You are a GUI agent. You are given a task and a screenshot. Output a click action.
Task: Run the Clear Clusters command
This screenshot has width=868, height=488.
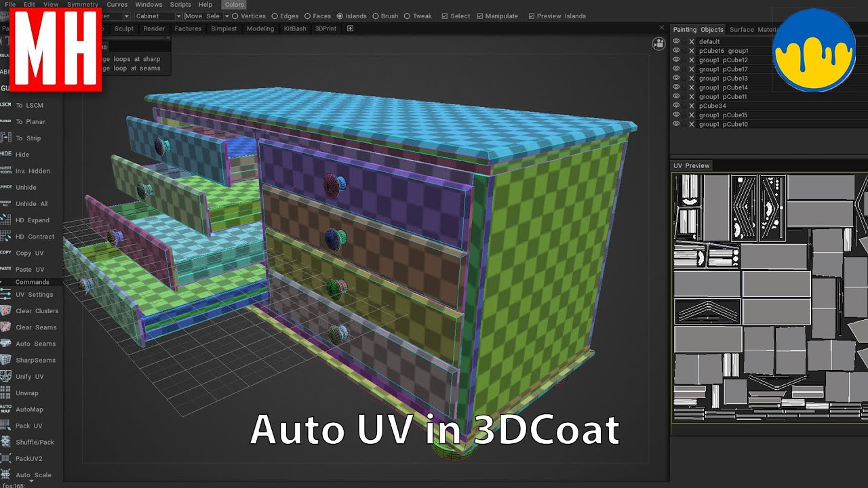coord(37,311)
